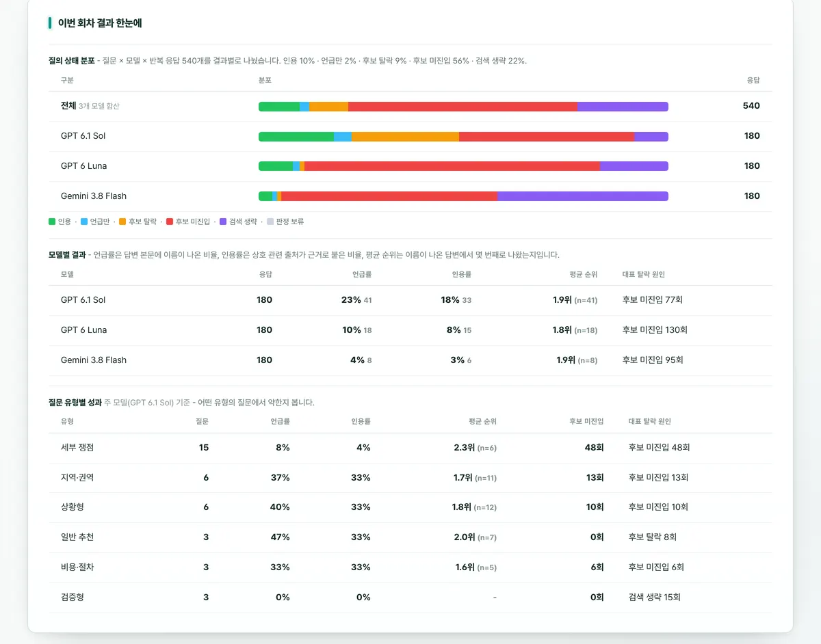Select the '모델' column header

pyautogui.click(x=67, y=275)
